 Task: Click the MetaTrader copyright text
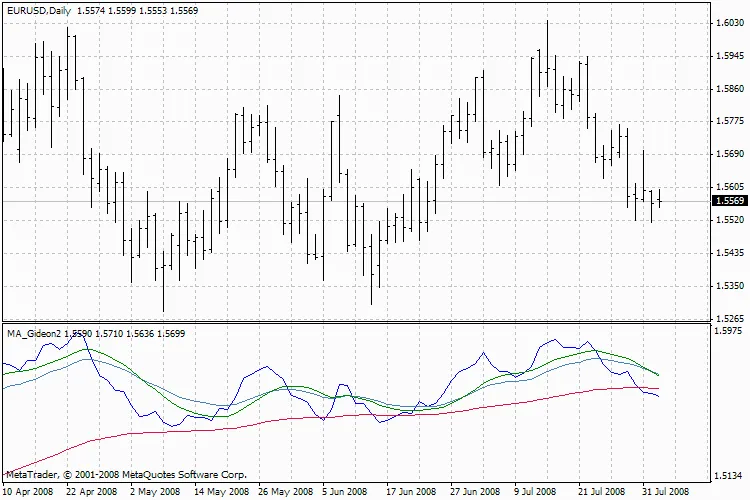click(125, 475)
